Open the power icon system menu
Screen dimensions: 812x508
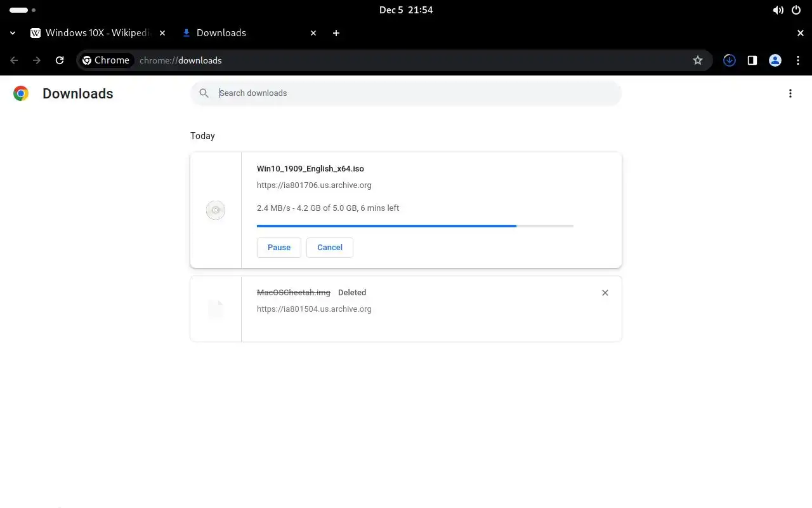(x=796, y=10)
